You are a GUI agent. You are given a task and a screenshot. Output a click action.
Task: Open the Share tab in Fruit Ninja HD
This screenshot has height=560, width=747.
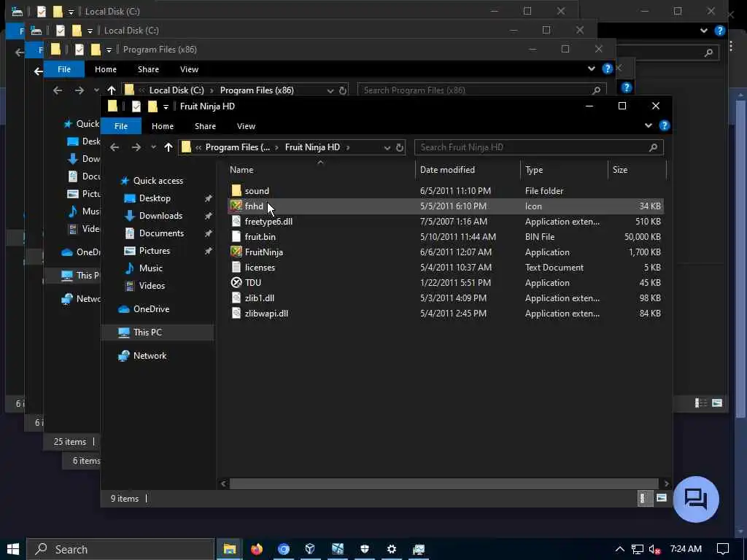click(x=205, y=126)
